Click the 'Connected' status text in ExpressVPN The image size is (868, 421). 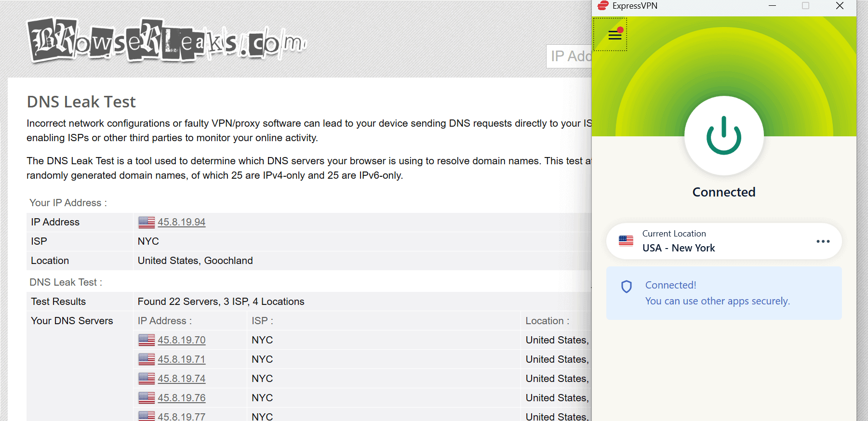tap(724, 192)
